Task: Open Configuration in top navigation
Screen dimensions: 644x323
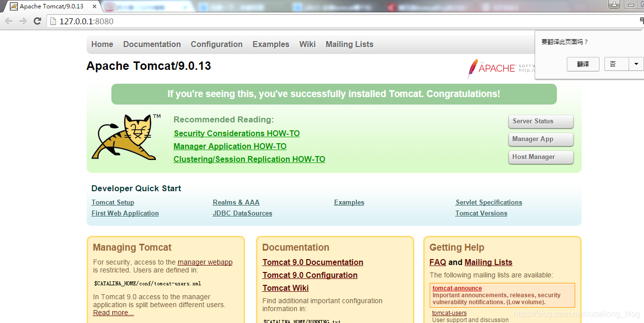Action: coord(216,44)
